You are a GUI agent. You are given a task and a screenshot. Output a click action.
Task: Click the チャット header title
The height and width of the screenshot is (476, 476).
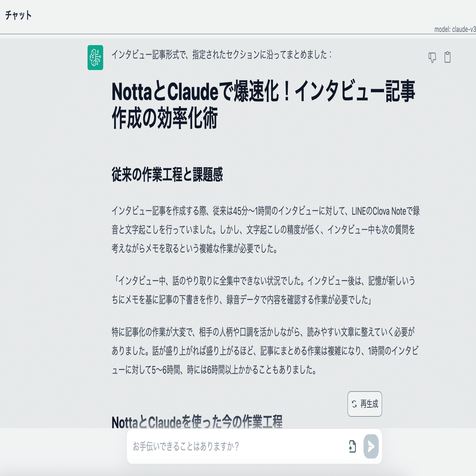pyautogui.click(x=19, y=15)
